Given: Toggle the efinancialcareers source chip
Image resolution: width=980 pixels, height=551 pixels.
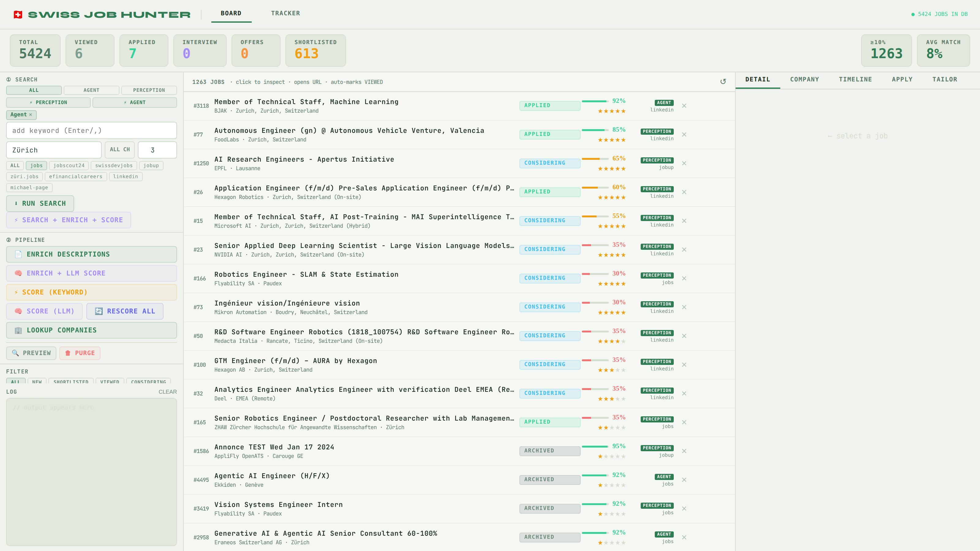Looking at the screenshot, I should point(76,176).
